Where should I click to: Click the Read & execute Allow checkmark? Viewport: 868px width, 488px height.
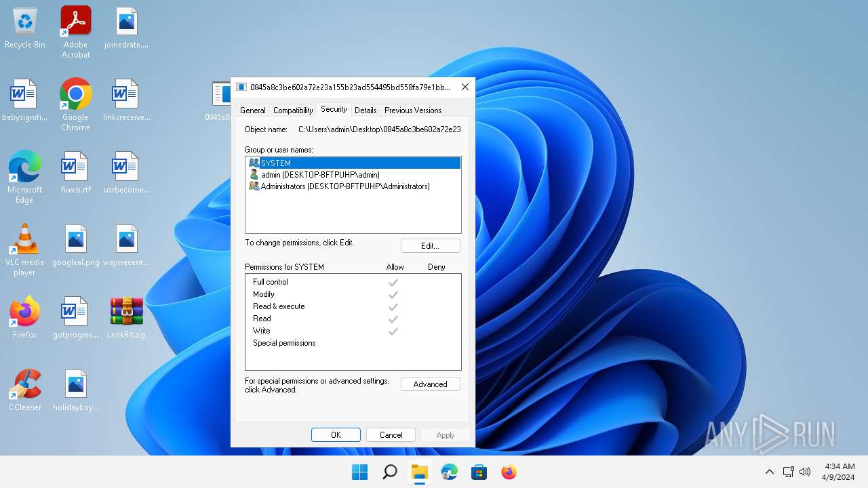point(393,306)
